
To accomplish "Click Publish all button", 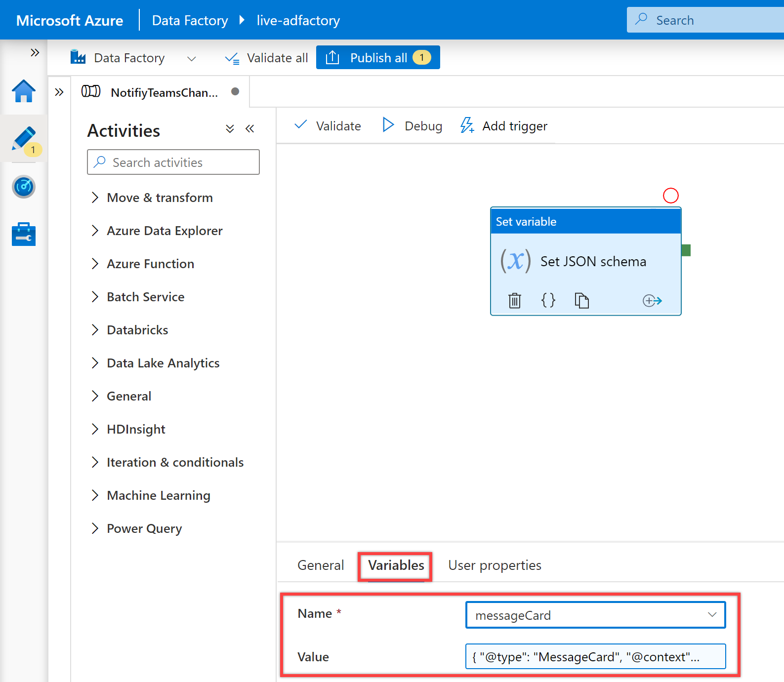I will point(378,58).
